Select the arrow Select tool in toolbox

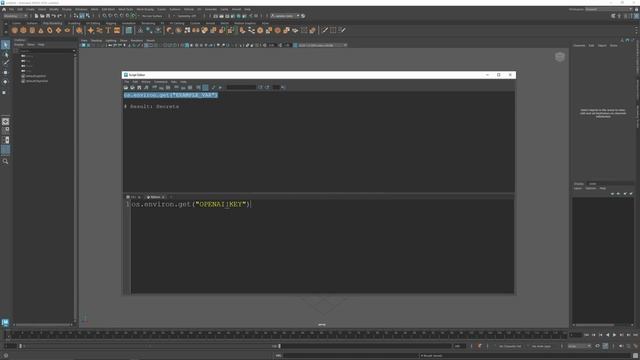(5, 44)
